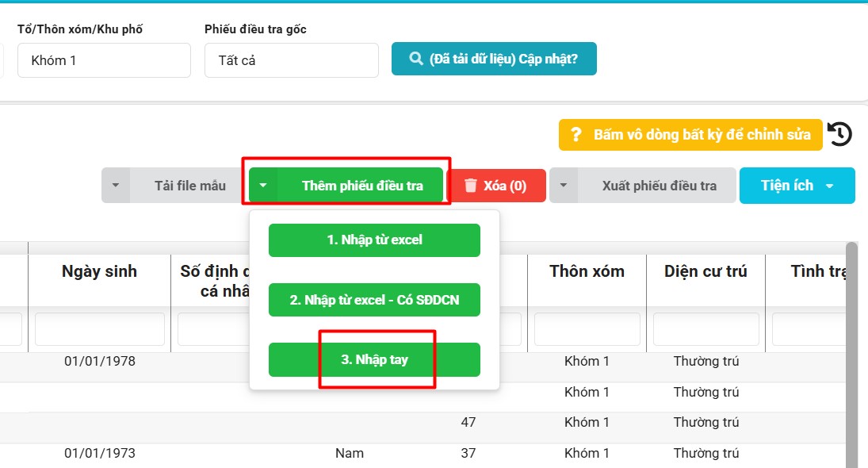The width and height of the screenshot is (868, 468).
Task: Click the magnifier icon on Cập nhật button
Action: click(x=415, y=59)
